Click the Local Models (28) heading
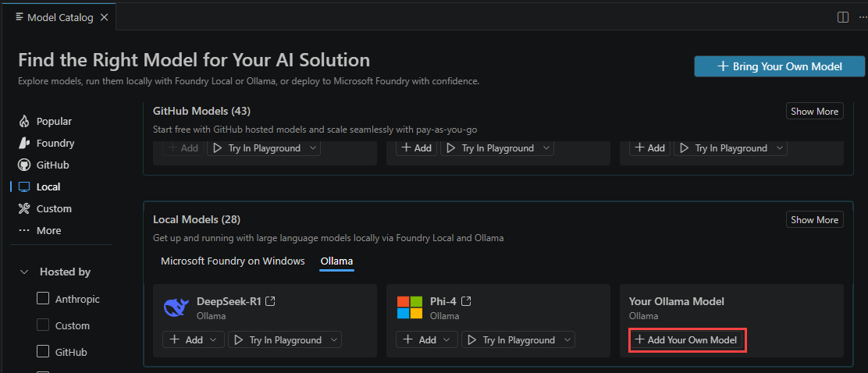Image resolution: width=868 pixels, height=373 pixels. click(x=197, y=220)
